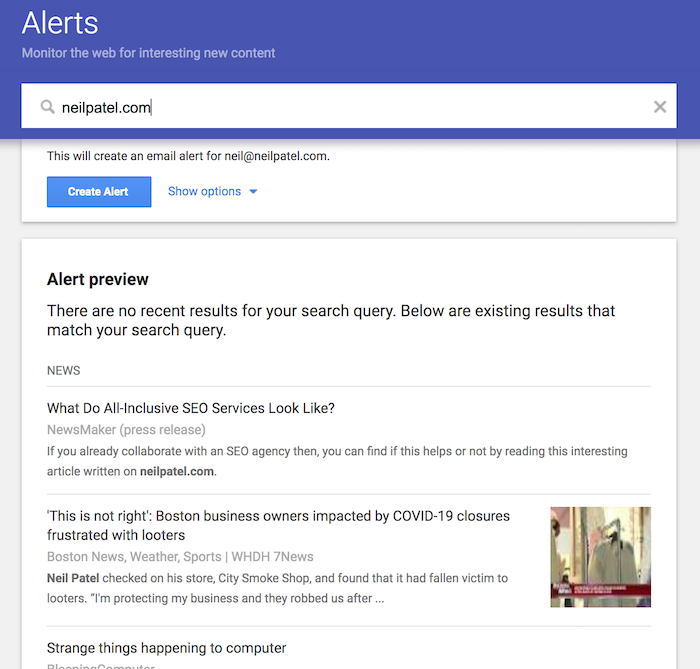Open the Show options link
700x669 pixels.
[204, 191]
